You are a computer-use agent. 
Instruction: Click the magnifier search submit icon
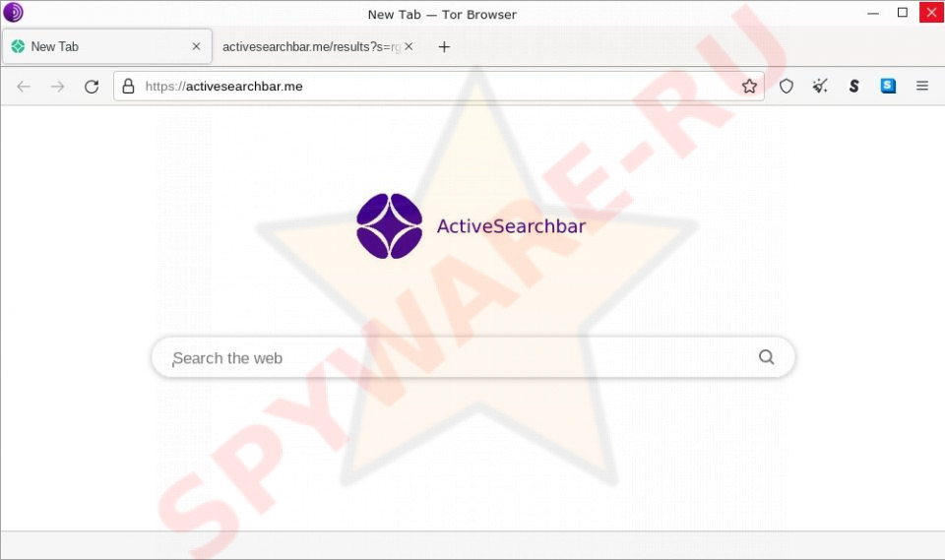pos(766,357)
